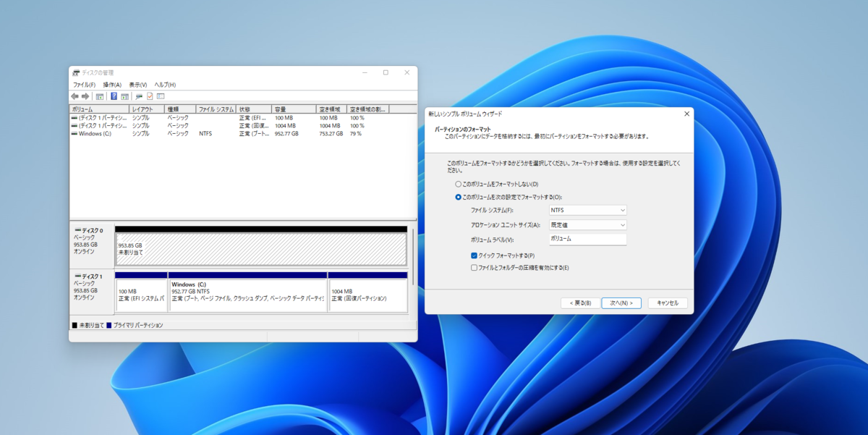
Task: Open the アロケーション ユニット サイズ dropdown
Action: click(x=587, y=224)
